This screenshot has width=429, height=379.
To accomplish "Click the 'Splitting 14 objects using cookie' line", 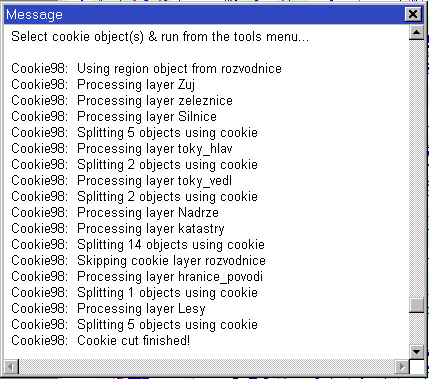I will coord(138,245).
